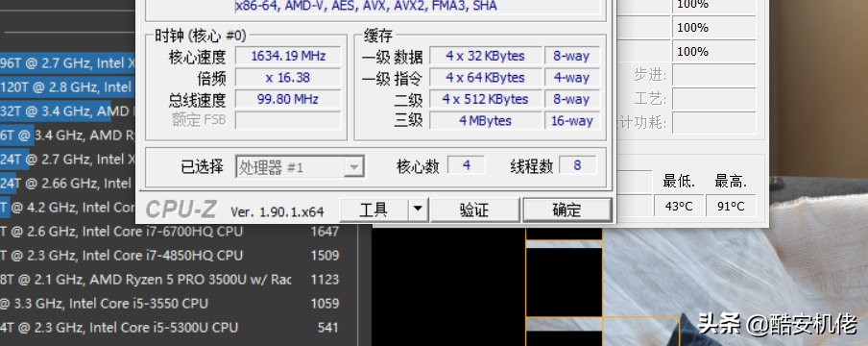The width and height of the screenshot is (868, 346).
Task: Select the 24T @ 2.66 GHz Intel benchmark row
Action: [67, 183]
